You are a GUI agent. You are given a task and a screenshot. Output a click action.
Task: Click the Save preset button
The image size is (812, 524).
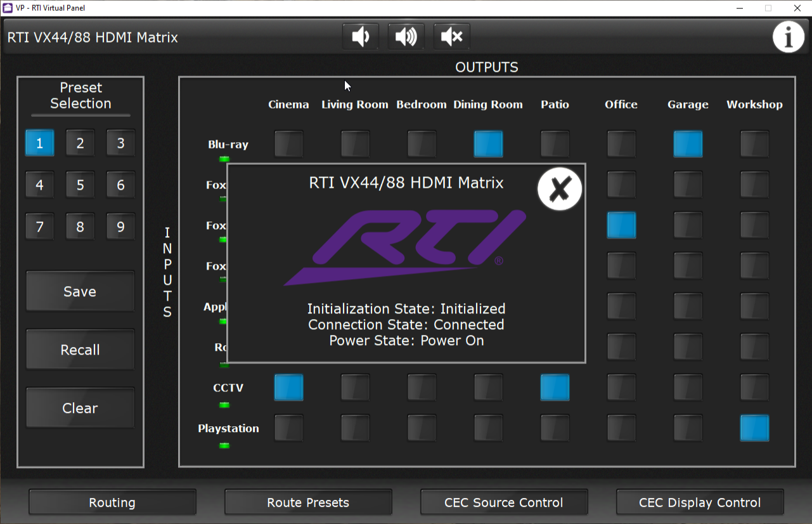click(80, 292)
